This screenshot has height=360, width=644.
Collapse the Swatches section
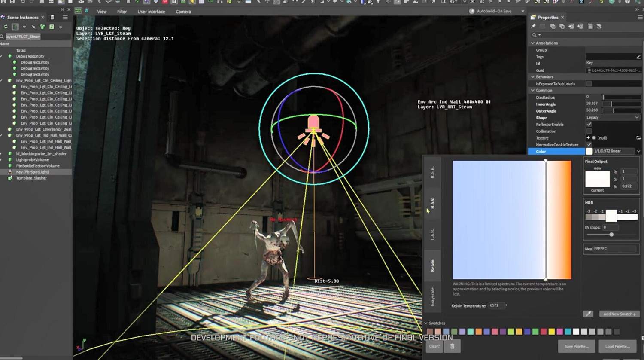pyautogui.click(x=426, y=323)
